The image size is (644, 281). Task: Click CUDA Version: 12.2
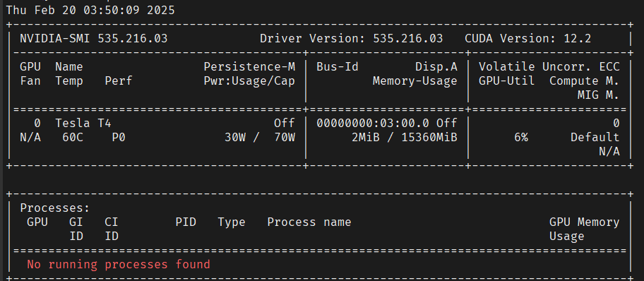[527, 39]
